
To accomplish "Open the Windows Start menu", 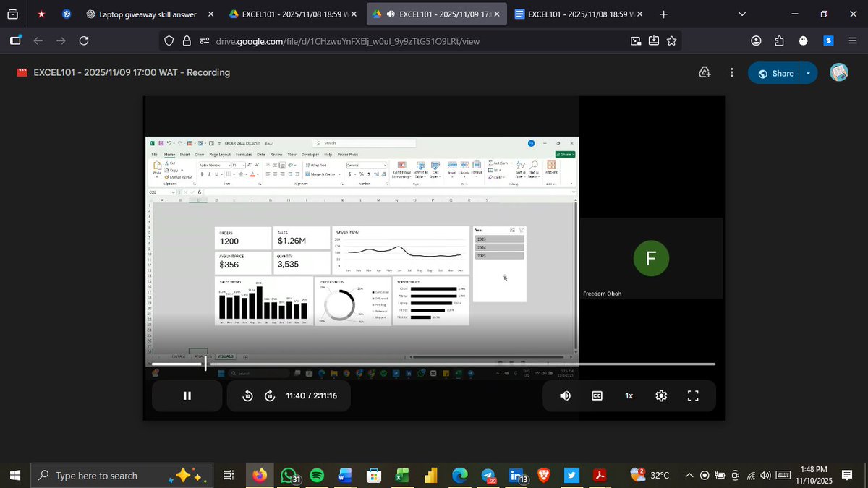I will [15, 476].
